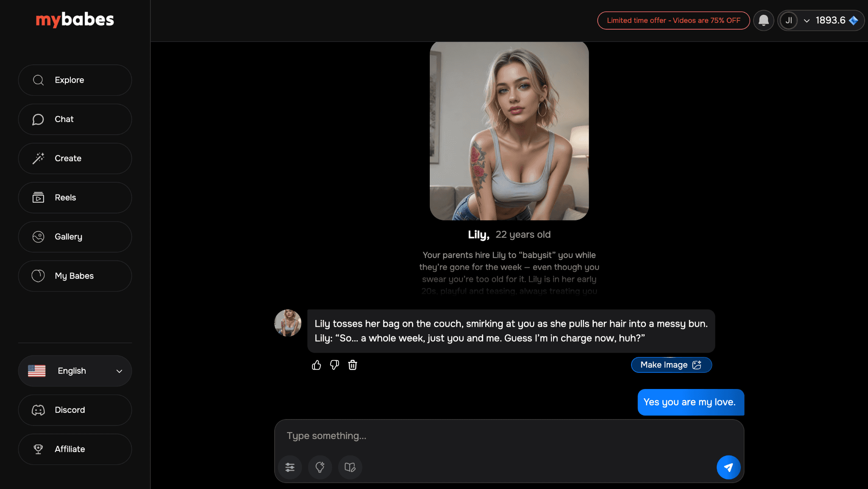868x489 pixels.
Task: Open chat settings sliders icon
Action: (x=290, y=467)
